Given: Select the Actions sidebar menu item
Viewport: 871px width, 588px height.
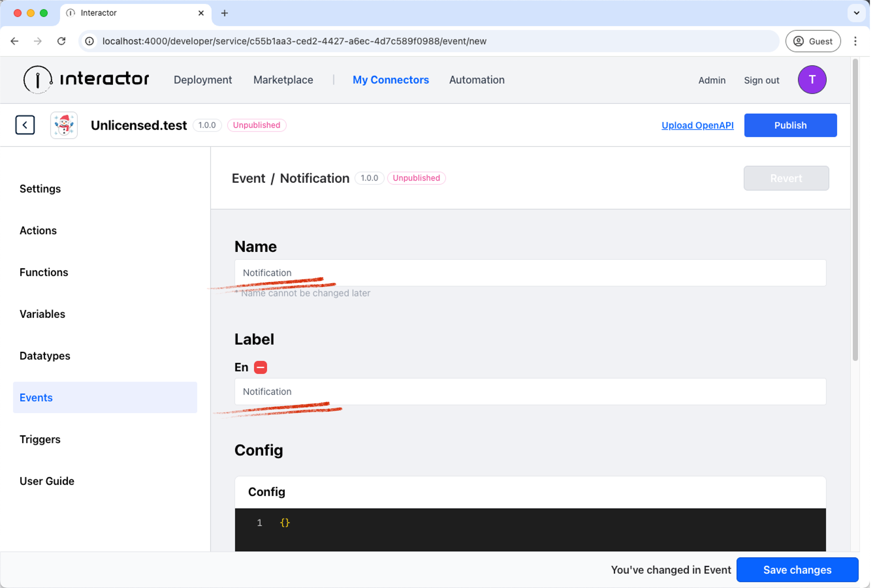Looking at the screenshot, I should click(x=38, y=230).
